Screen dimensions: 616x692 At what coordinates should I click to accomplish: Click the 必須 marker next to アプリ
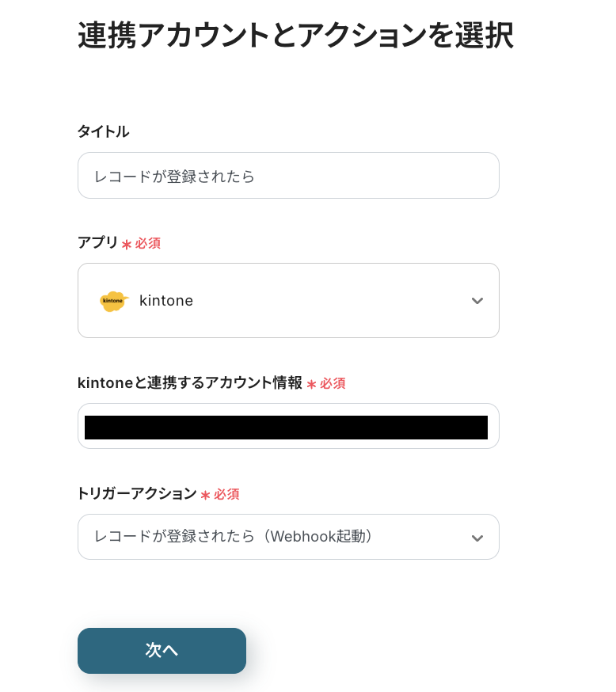(x=148, y=244)
